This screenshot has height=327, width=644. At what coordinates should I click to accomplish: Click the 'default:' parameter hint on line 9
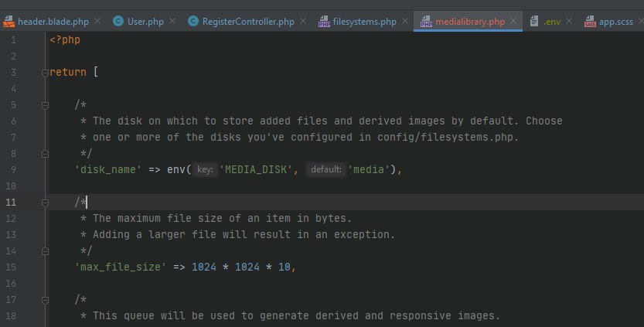pos(326,169)
